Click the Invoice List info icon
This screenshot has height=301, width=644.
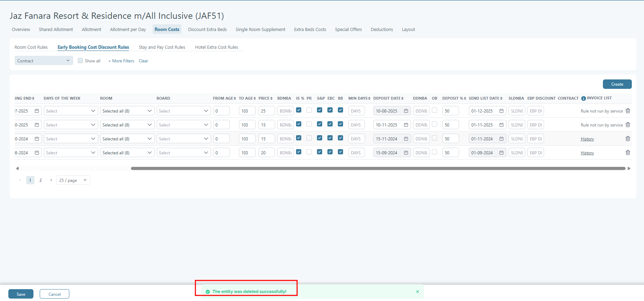tap(583, 99)
